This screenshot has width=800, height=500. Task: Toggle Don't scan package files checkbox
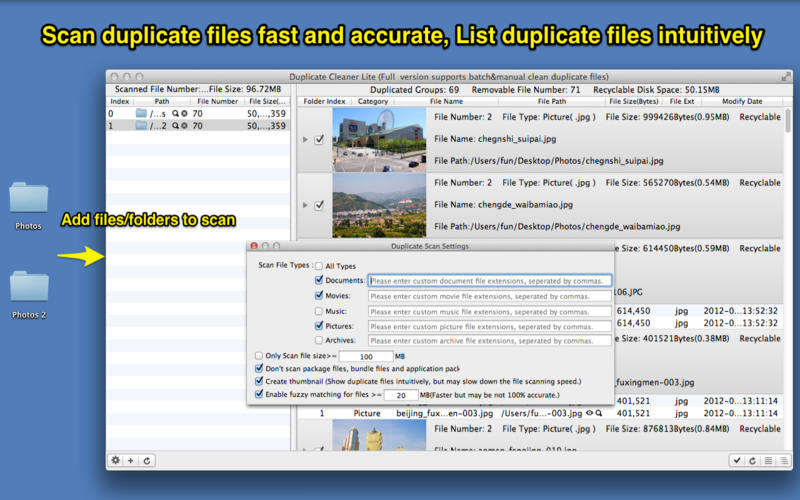click(259, 368)
